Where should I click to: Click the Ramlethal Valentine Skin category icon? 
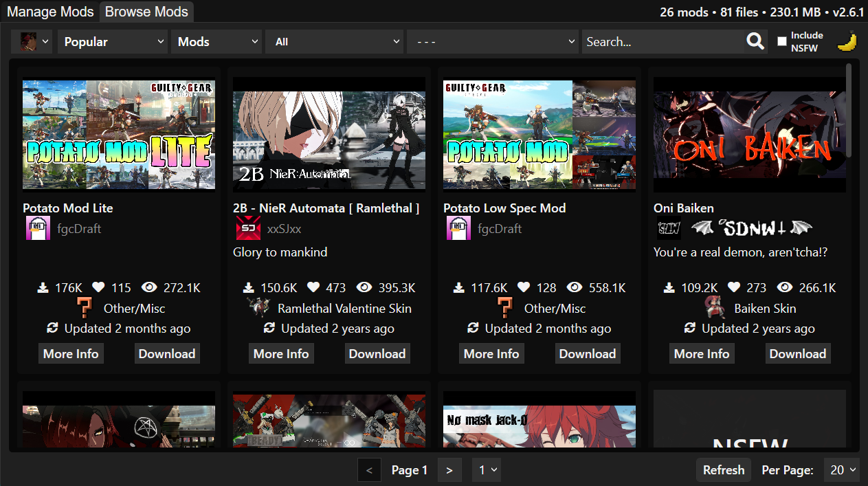[258, 308]
